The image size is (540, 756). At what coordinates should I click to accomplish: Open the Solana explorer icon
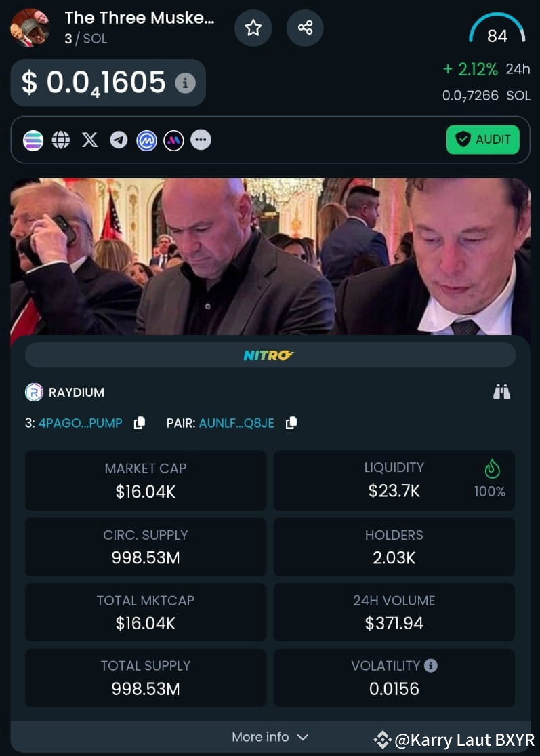[33, 141]
